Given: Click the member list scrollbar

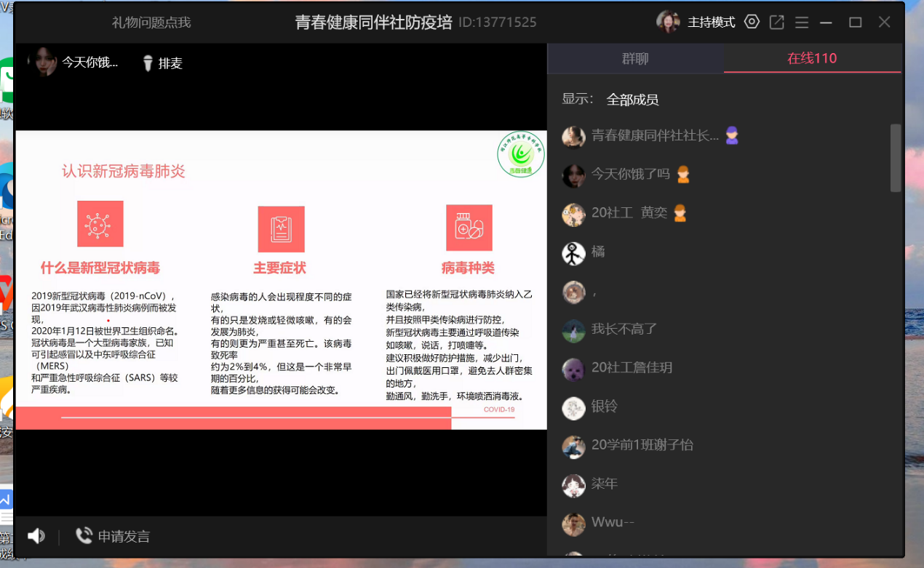Looking at the screenshot, I should pos(896,158).
